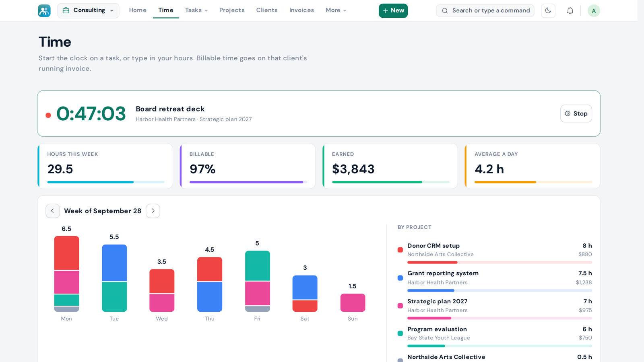This screenshot has height=362, width=644.
Task: Toggle dark mode moon icon
Action: tap(548, 10)
